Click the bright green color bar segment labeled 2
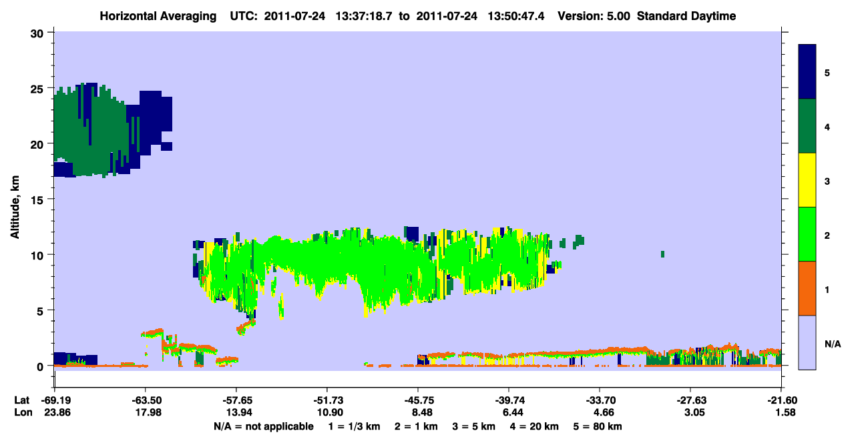Screen dimensions: 868x445 click(x=807, y=234)
